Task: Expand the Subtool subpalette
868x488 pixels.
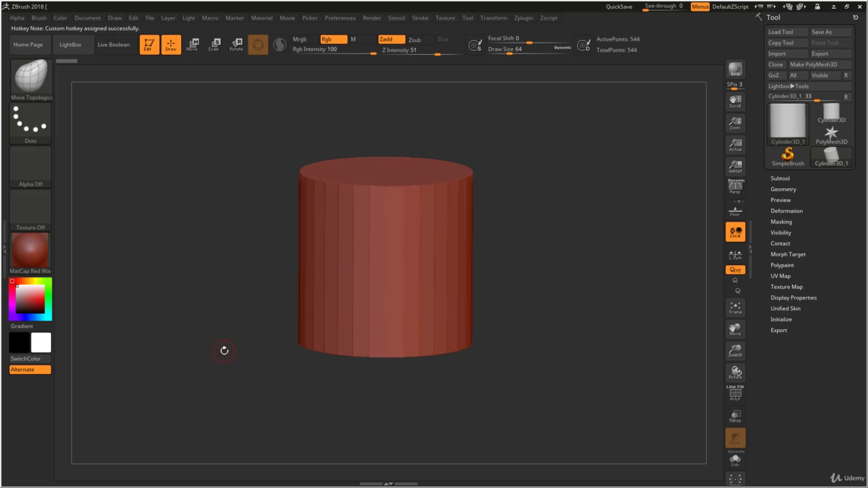Action: point(780,178)
